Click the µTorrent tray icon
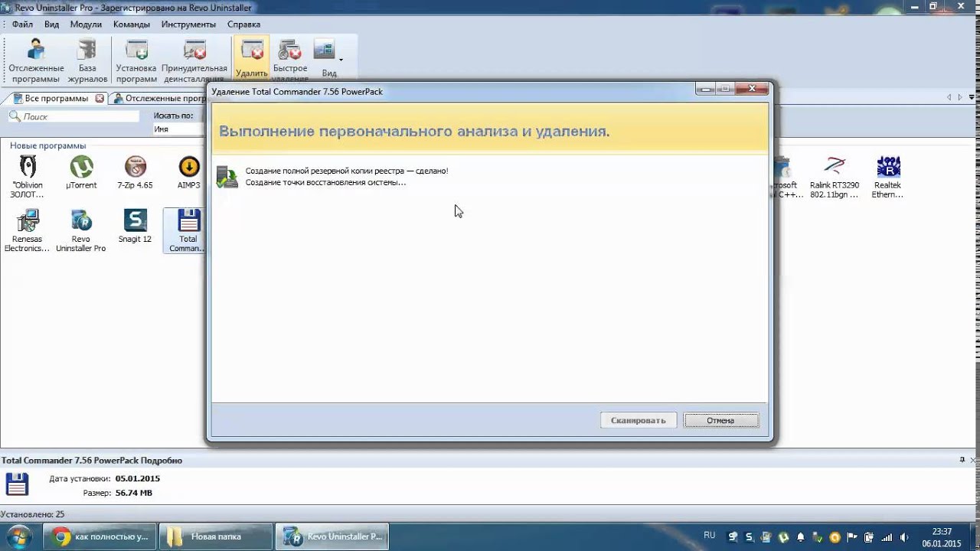980x551 pixels. pyautogui.click(x=783, y=537)
